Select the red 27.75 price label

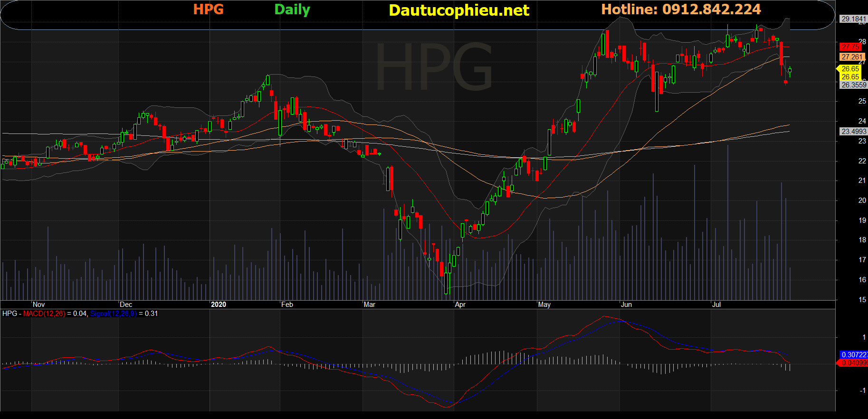(x=850, y=47)
